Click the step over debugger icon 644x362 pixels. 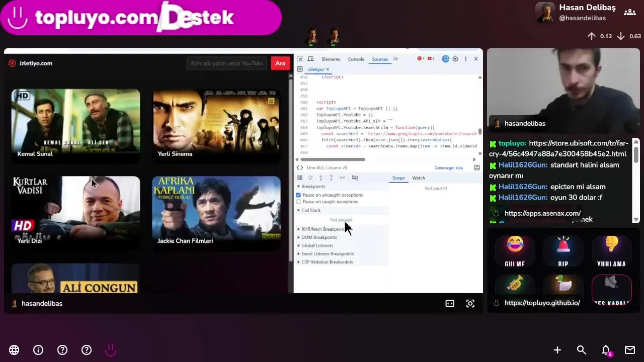(310, 178)
